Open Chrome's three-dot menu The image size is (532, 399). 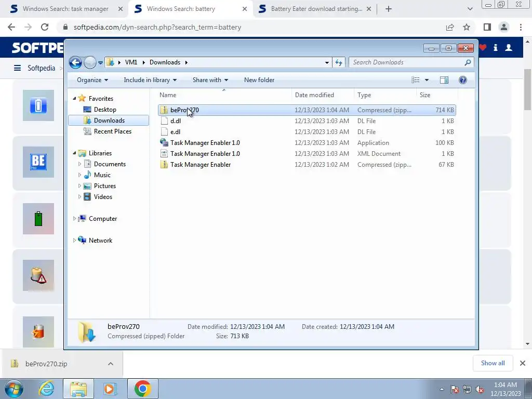pos(521,27)
